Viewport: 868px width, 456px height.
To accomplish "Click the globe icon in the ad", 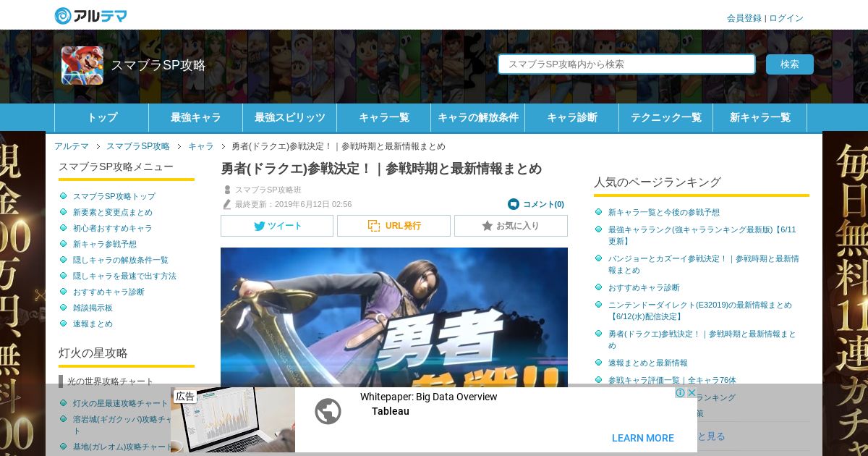I will point(328,411).
